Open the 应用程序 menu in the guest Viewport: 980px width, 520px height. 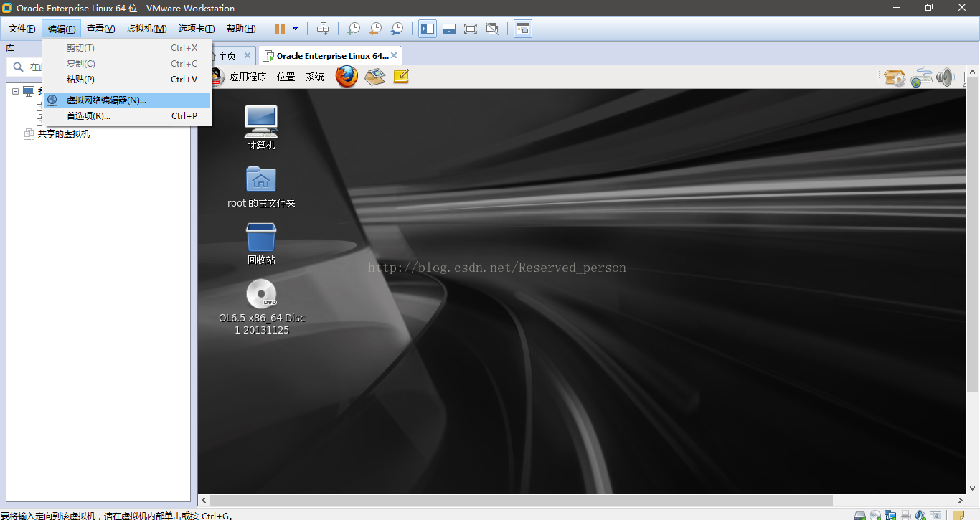(x=248, y=77)
